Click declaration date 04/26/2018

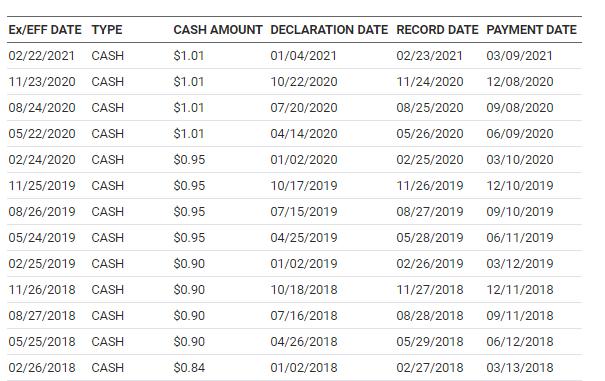click(304, 342)
